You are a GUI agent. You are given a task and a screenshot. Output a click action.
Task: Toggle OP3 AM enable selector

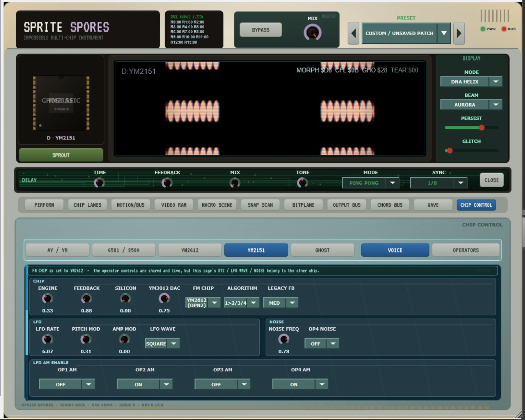[x=222, y=384]
